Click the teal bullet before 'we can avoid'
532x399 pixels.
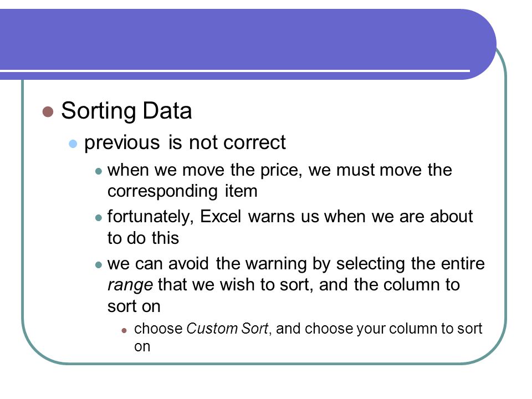(x=99, y=265)
